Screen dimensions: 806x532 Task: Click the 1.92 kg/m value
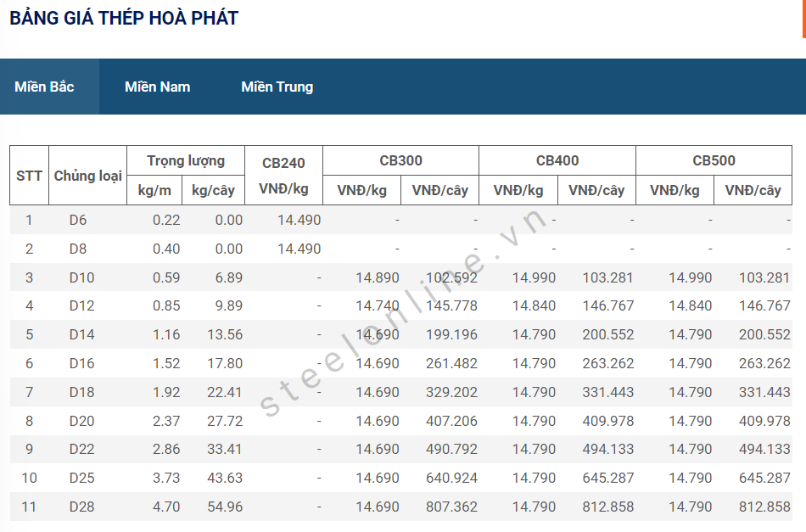(166, 392)
